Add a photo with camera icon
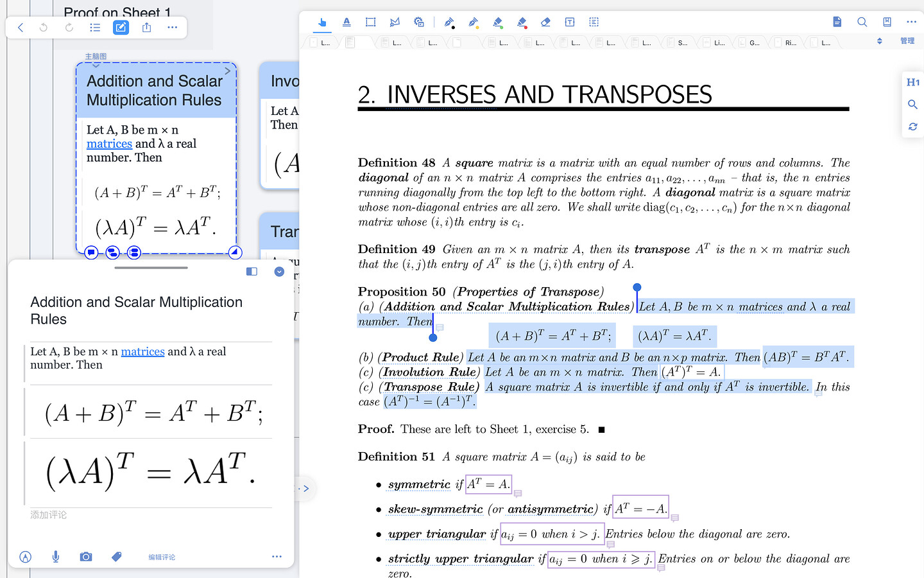Image resolution: width=924 pixels, height=578 pixels. point(86,557)
